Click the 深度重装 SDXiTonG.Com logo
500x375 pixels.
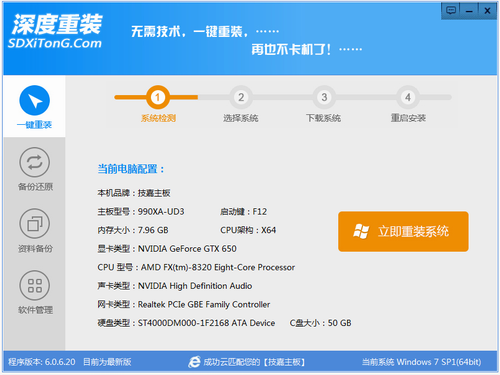point(56,32)
